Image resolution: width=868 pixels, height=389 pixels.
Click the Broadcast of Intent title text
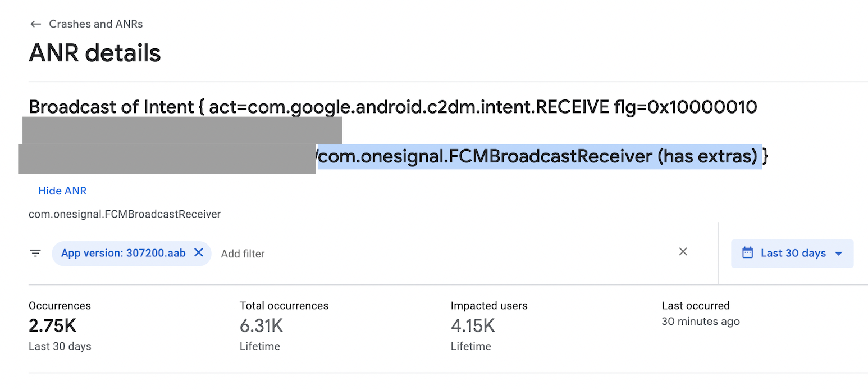(x=393, y=106)
